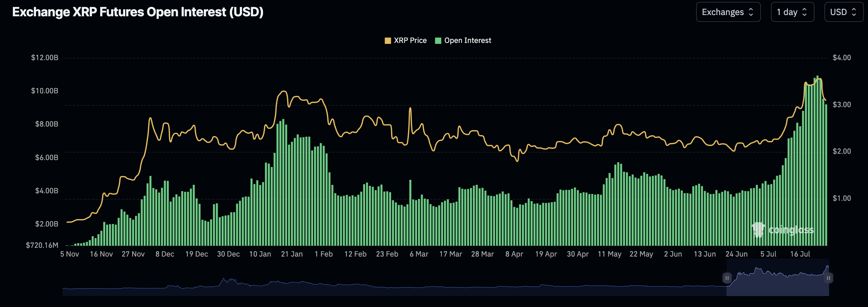
Task: Click the chart title Exchange XRP Futures Open Interest
Action: tap(138, 12)
